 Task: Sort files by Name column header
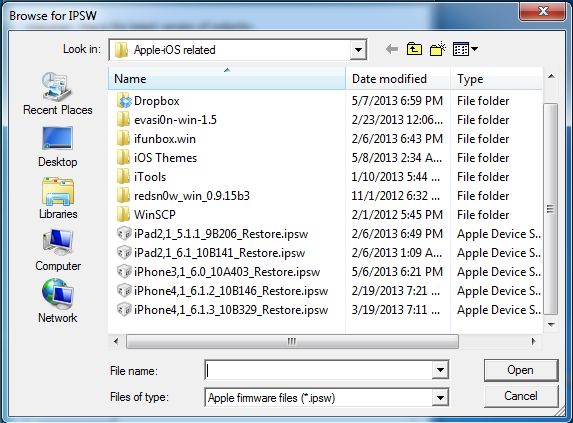[227, 79]
